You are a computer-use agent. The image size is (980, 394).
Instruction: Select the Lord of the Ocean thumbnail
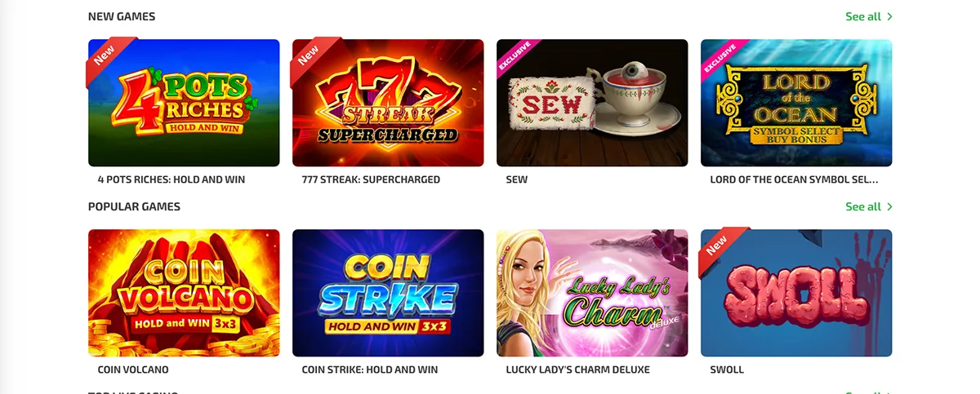796,103
